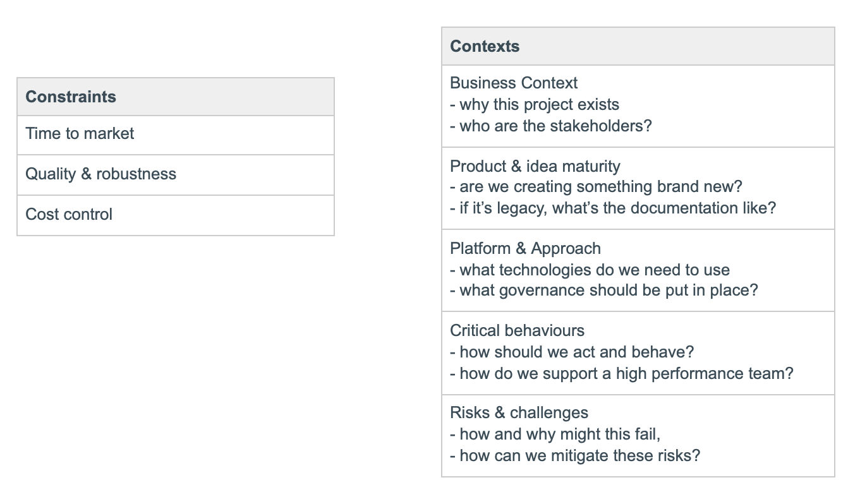
Task: Click the 'Product & idea maturity' heading
Action: pos(535,166)
